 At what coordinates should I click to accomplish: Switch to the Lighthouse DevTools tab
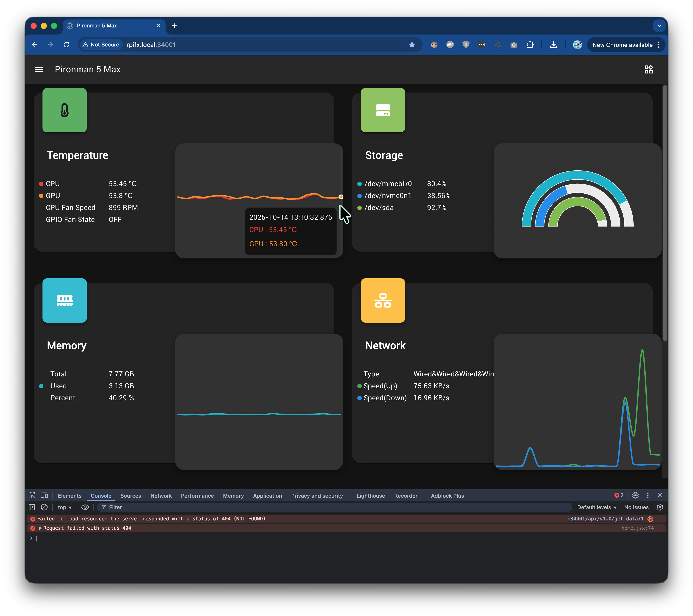coord(370,496)
